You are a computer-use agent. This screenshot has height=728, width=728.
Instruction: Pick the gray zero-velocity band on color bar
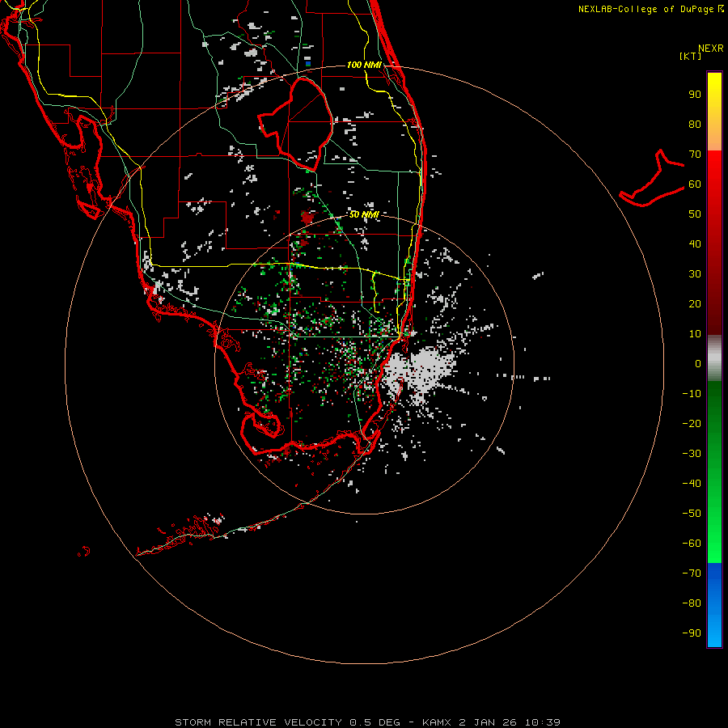(x=714, y=358)
